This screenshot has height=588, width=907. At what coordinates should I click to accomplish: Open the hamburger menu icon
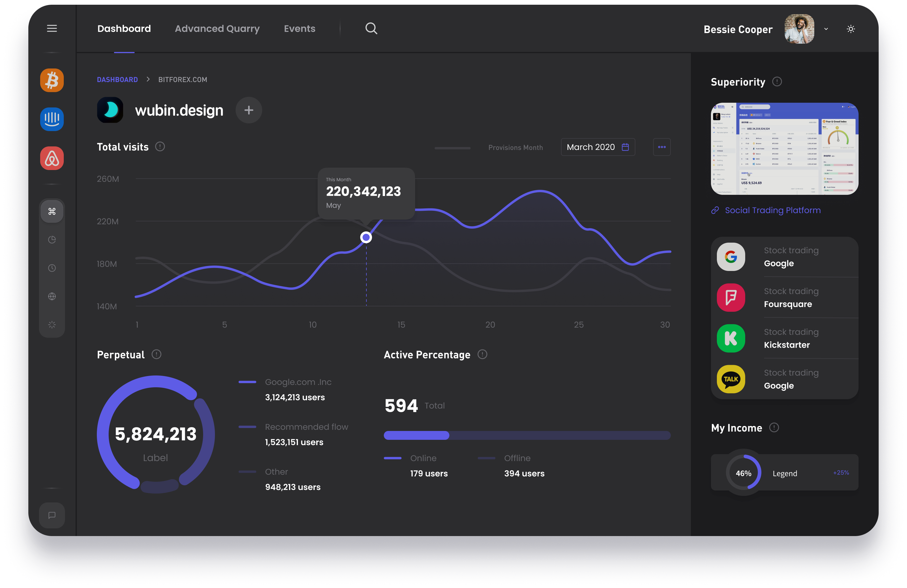52,29
